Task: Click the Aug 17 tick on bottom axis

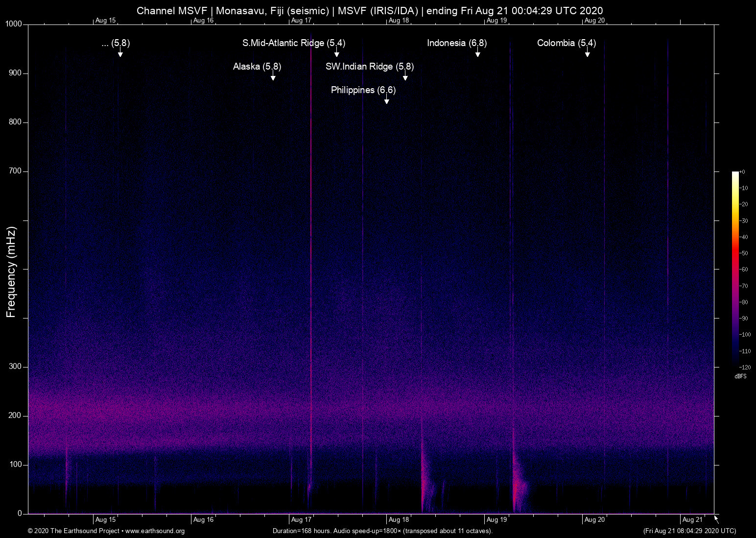Action: (301, 520)
